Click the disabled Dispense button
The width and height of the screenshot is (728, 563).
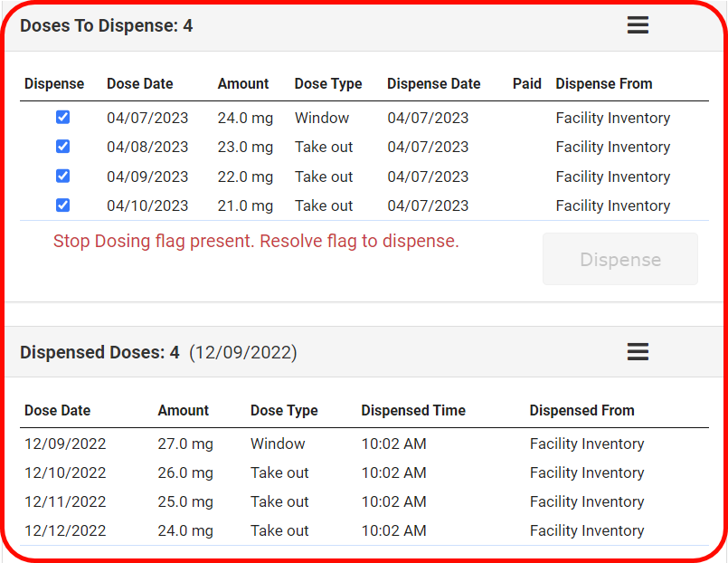click(x=619, y=260)
